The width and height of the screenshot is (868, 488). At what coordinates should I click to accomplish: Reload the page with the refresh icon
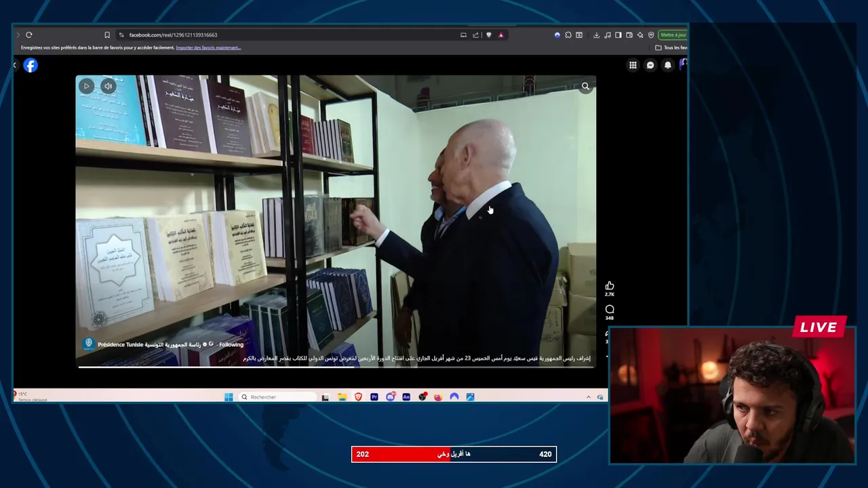pyautogui.click(x=29, y=35)
